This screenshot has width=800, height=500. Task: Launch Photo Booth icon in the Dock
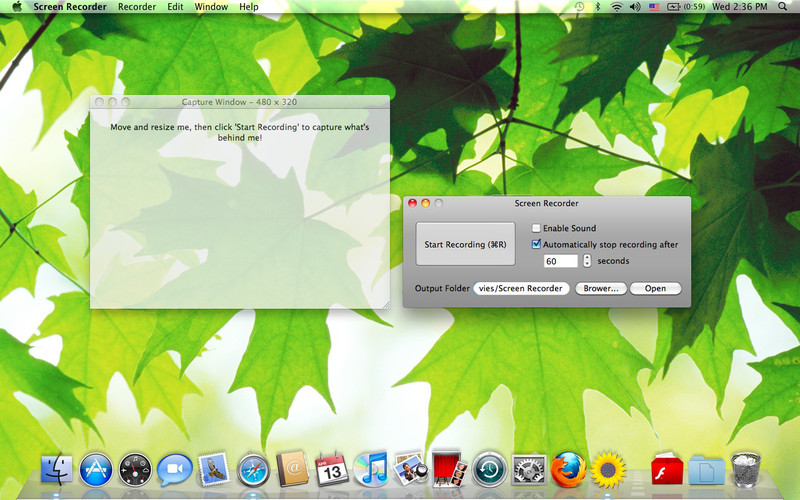coord(449,469)
